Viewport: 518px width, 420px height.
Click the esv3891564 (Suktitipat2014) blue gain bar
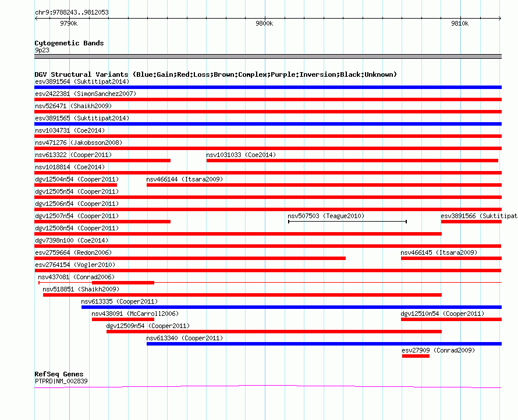tap(268, 87)
